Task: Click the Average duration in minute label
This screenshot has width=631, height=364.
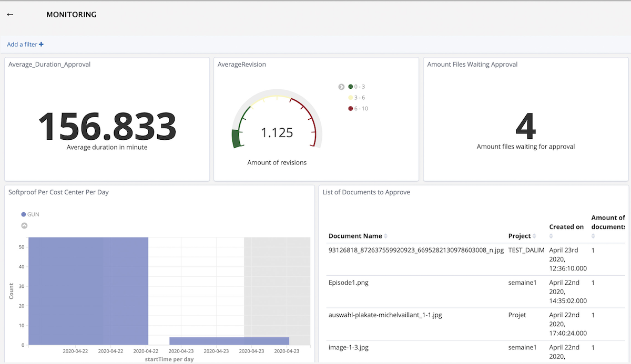Action: click(x=107, y=148)
